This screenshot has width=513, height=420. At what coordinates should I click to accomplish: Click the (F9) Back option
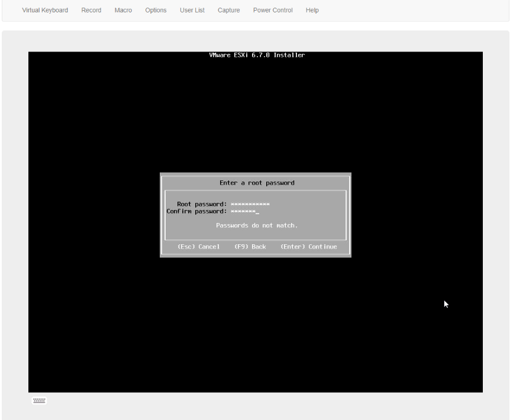tap(250, 247)
